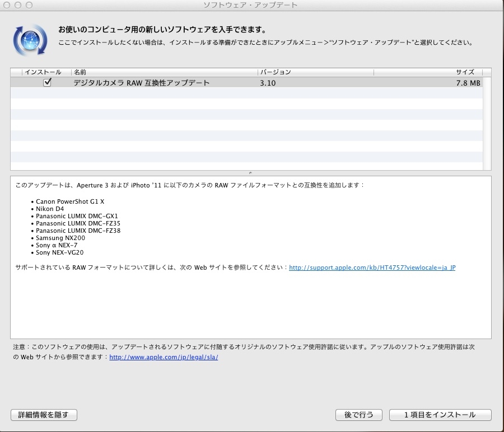
Task: Click the version value 3.10
Action: 268,83
